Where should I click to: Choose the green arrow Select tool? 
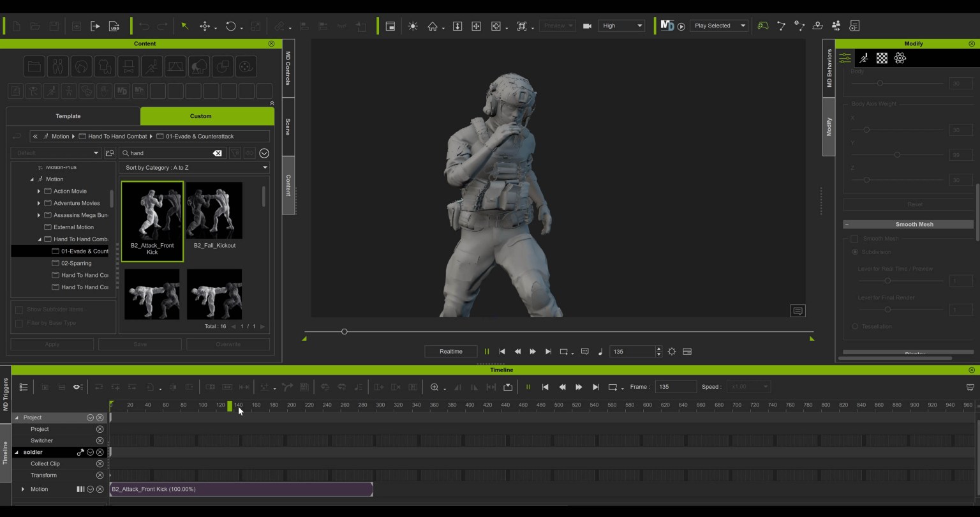coord(185,26)
